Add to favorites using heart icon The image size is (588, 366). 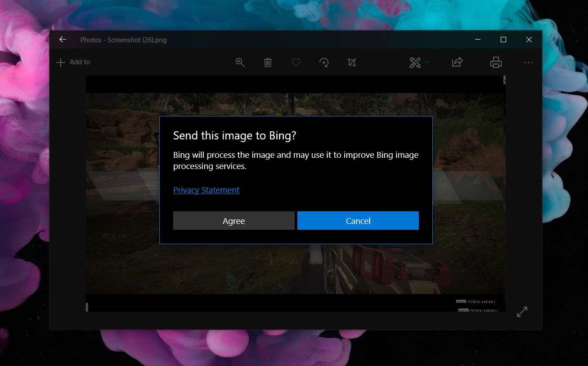(296, 62)
